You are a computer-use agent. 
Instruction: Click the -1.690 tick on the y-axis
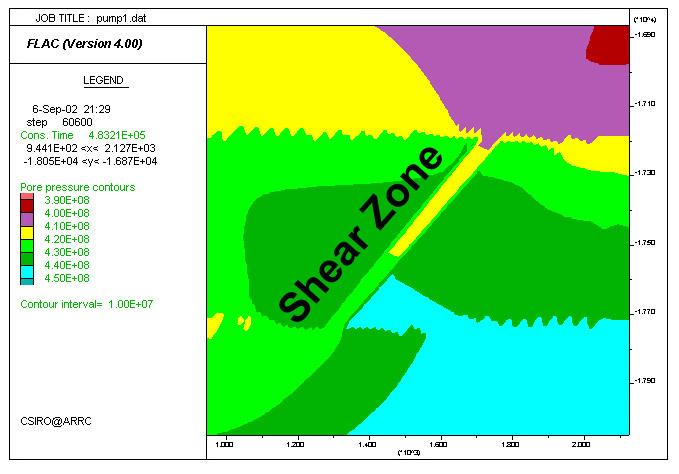pyautogui.click(x=645, y=34)
